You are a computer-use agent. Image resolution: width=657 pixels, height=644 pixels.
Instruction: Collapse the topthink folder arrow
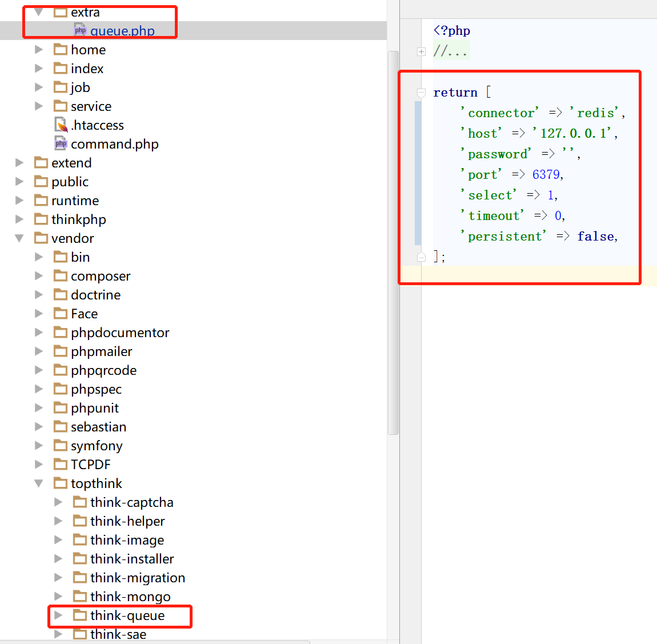pyautogui.click(x=38, y=483)
